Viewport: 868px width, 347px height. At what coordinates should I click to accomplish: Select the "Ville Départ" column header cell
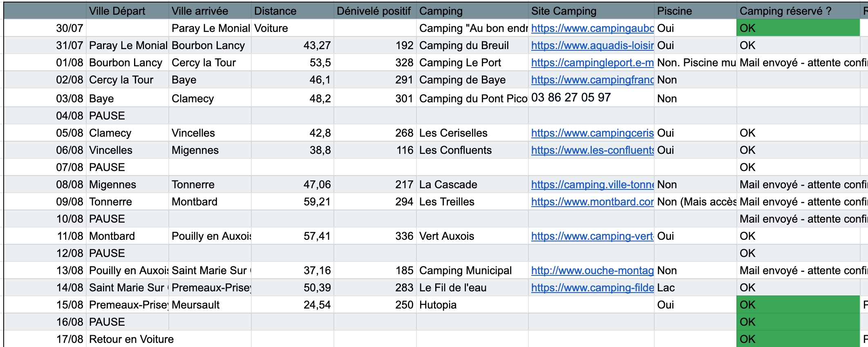[x=127, y=11]
